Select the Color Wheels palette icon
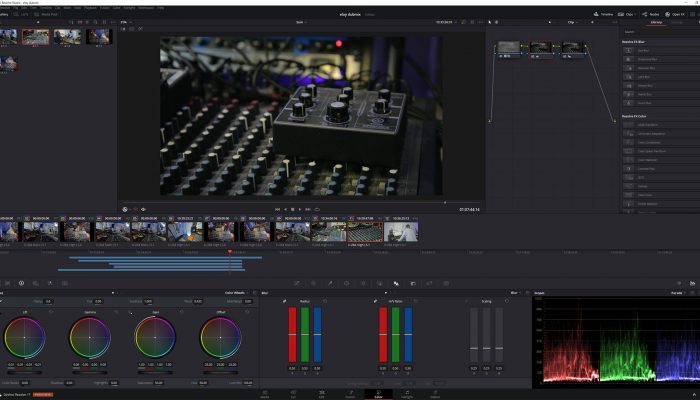 21,283
